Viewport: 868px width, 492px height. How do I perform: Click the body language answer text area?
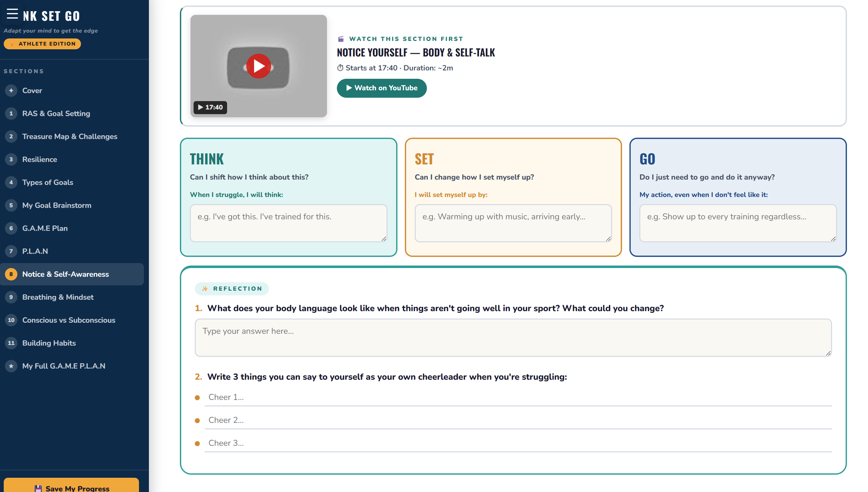513,337
